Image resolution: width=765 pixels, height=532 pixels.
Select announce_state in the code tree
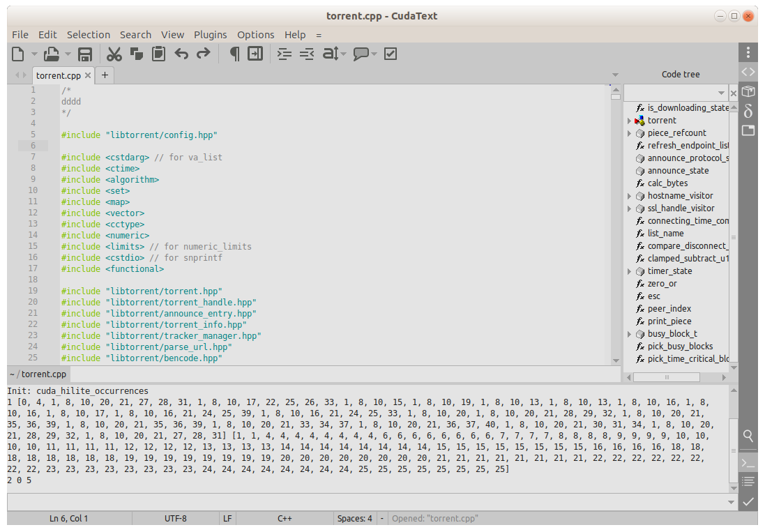(678, 171)
